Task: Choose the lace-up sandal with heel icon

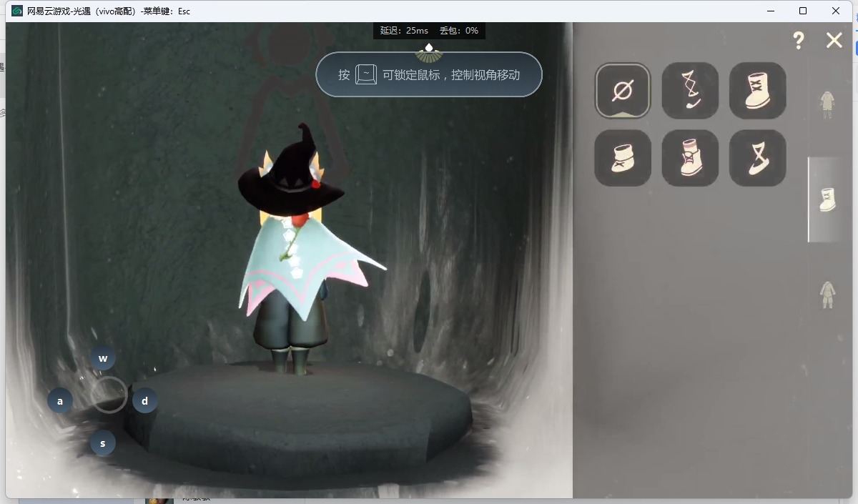Action: point(690,91)
